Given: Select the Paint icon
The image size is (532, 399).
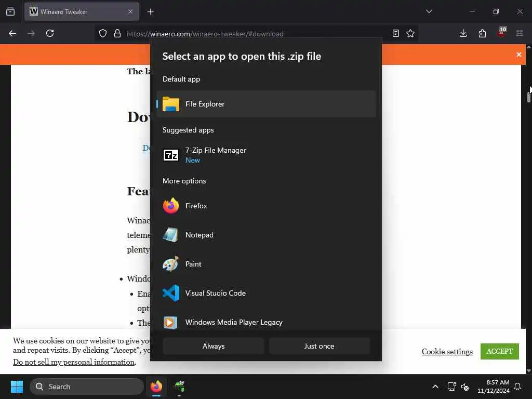Looking at the screenshot, I should click(x=170, y=264).
